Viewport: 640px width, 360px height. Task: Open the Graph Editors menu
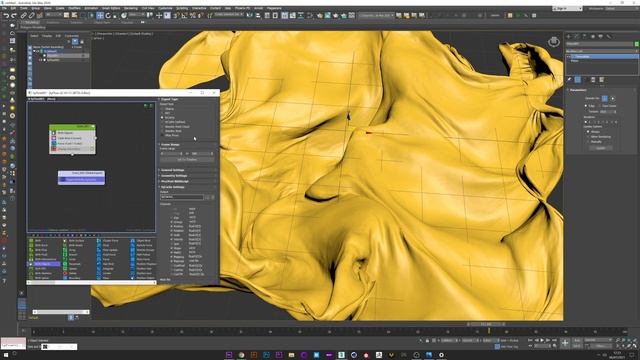(x=111, y=8)
